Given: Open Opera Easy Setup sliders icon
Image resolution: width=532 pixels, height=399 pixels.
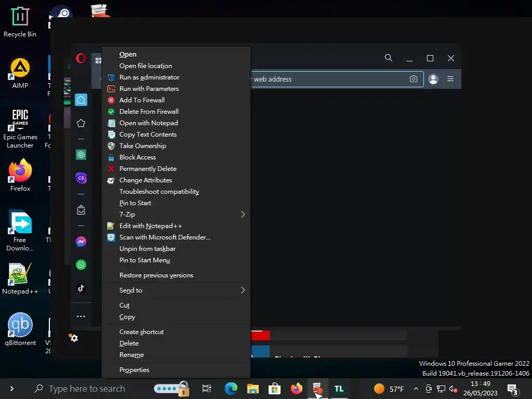Looking at the screenshot, I should coord(450,79).
